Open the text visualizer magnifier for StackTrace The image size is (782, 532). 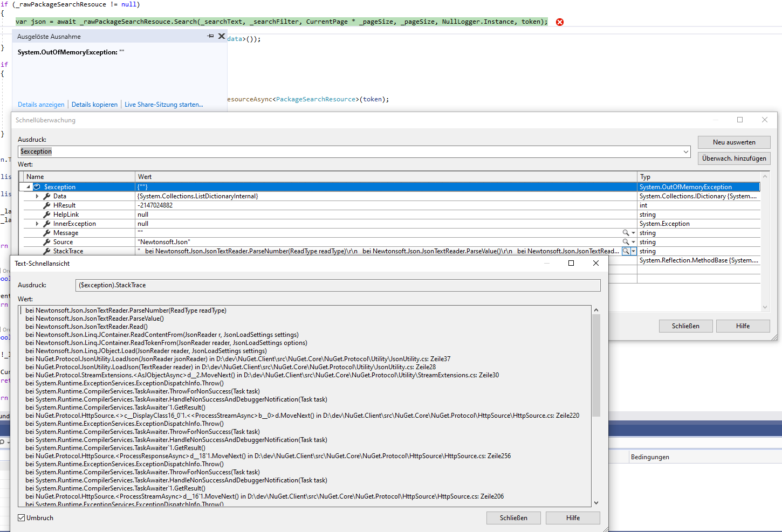(626, 251)
